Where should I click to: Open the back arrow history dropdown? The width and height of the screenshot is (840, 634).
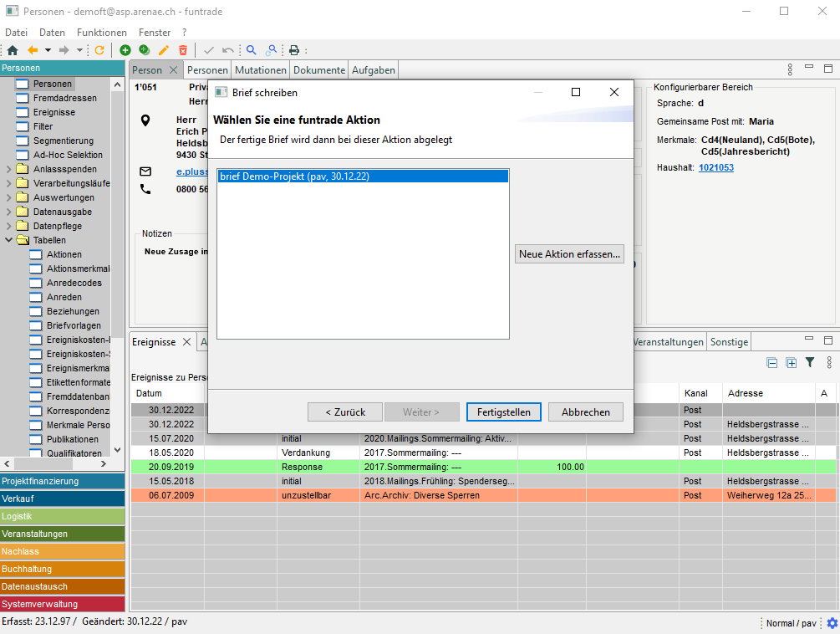(48, 50)
